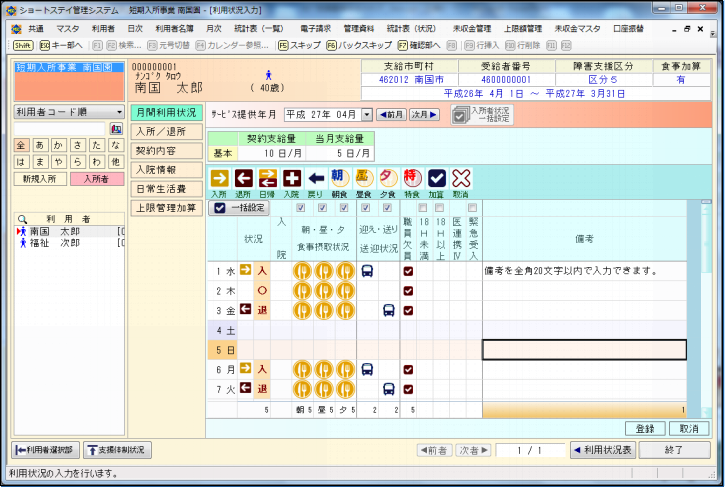
Task: Toggle the 18H未満 column header checkbox
Action: [x=424, y=208]
